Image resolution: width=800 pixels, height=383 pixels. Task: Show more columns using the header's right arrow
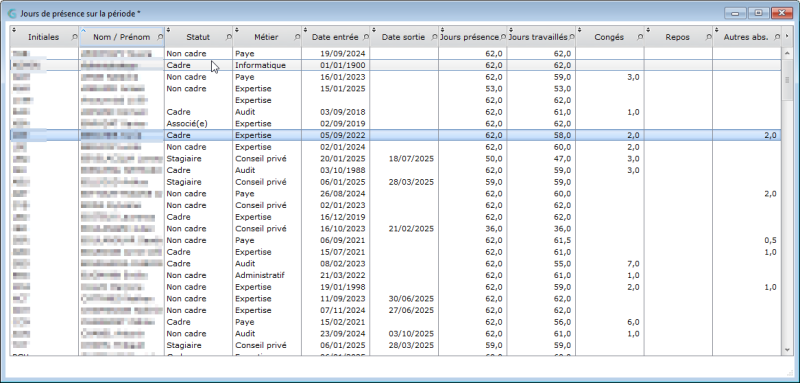[x=787, y=36]
